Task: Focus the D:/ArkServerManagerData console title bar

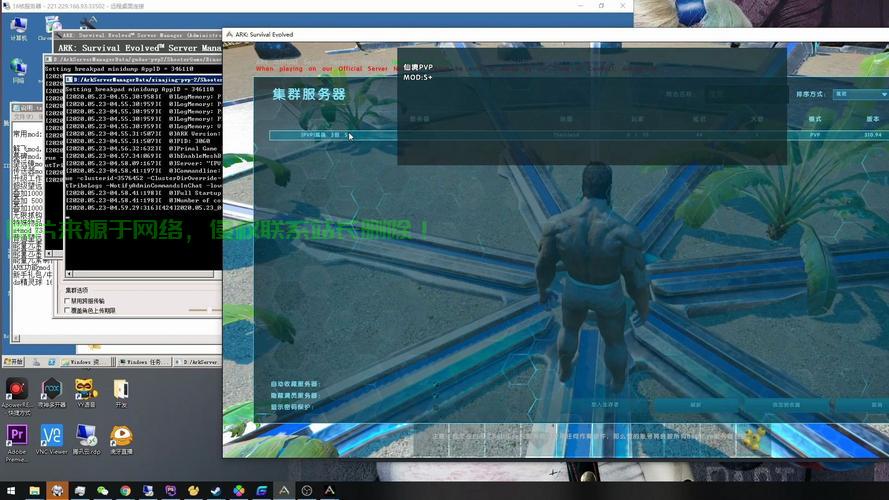Action: (143, 80)
